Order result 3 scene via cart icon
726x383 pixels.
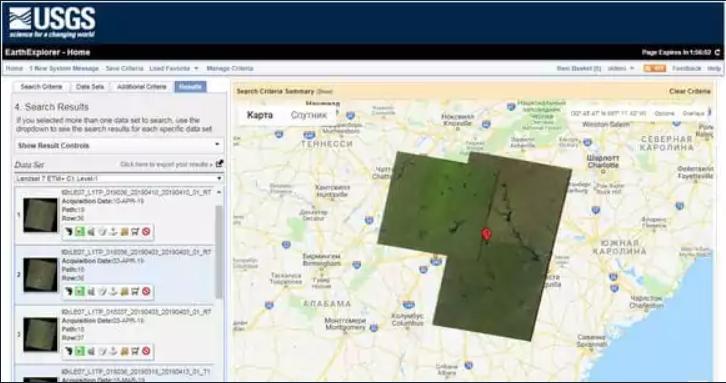[135, 351]
